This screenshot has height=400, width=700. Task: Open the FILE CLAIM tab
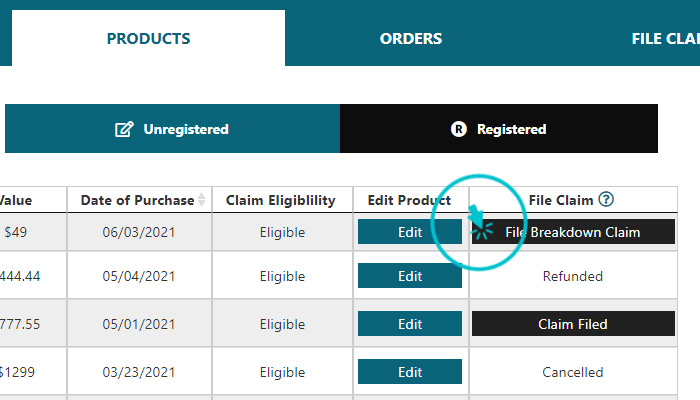665,38
